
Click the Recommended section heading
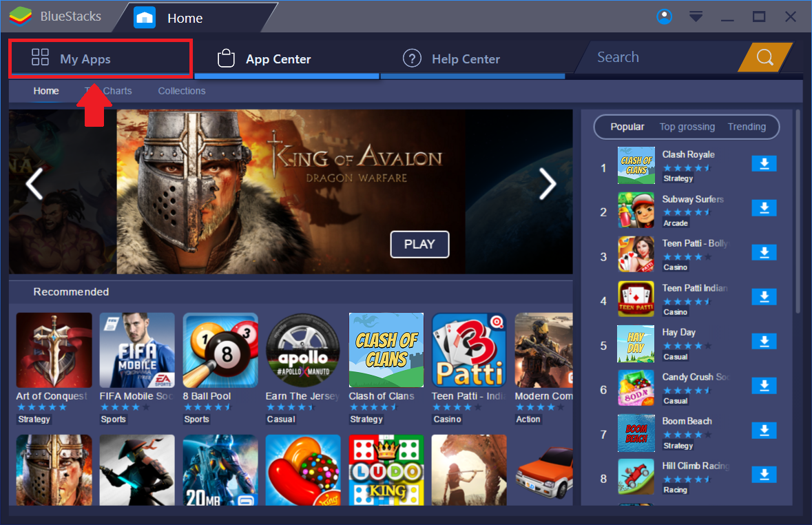tap(71, 292)
